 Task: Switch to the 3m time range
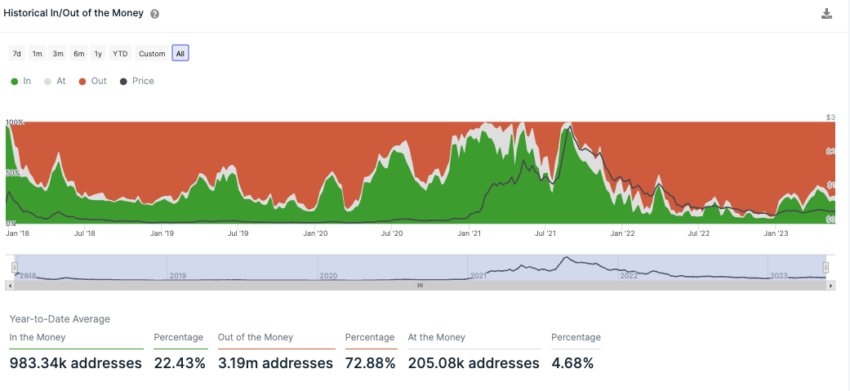tap(58, 54)
